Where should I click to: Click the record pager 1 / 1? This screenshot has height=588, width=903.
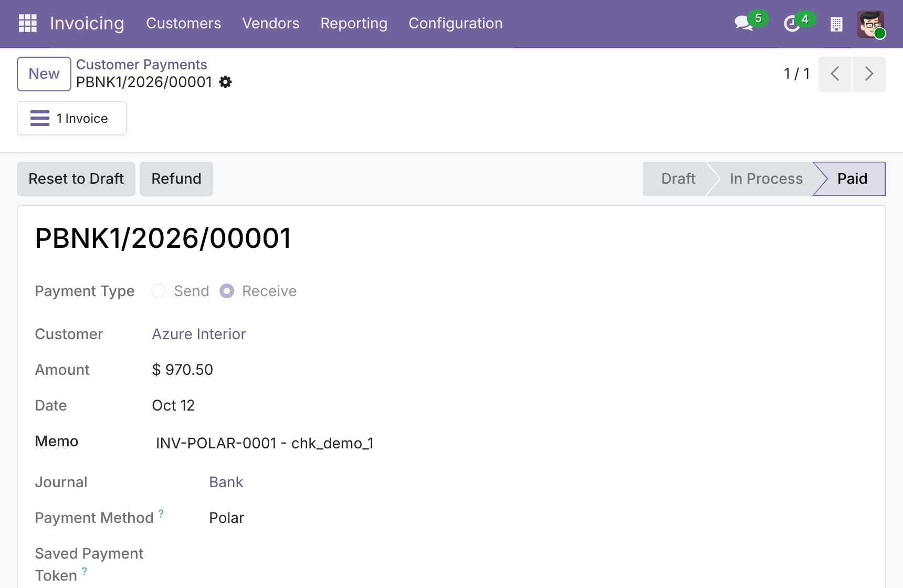(x=797, y=74)
